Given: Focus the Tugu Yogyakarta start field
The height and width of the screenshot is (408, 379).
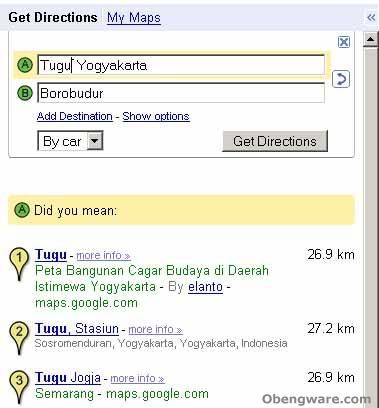Looking at the screenshot, I should (x=181, y=65).
